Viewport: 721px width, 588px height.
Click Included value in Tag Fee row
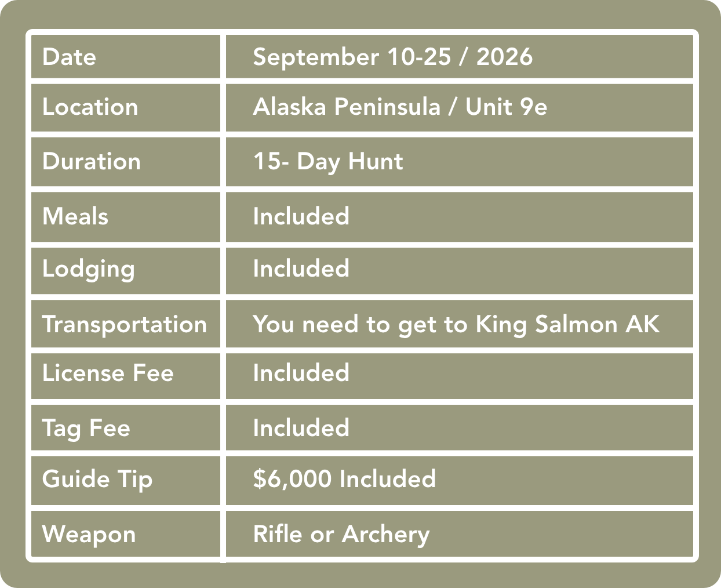(301, 428)
